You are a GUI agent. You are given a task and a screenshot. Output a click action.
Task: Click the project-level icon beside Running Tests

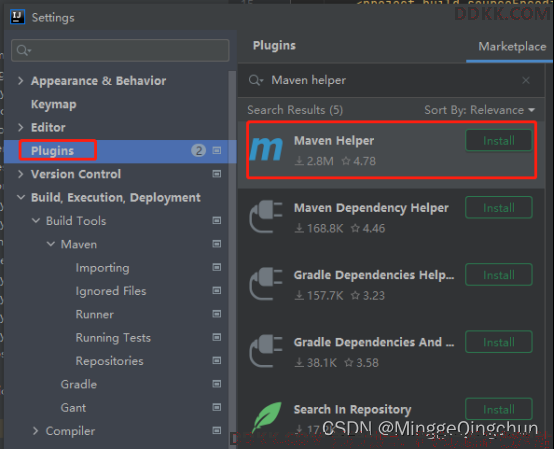tap(217, 337)
